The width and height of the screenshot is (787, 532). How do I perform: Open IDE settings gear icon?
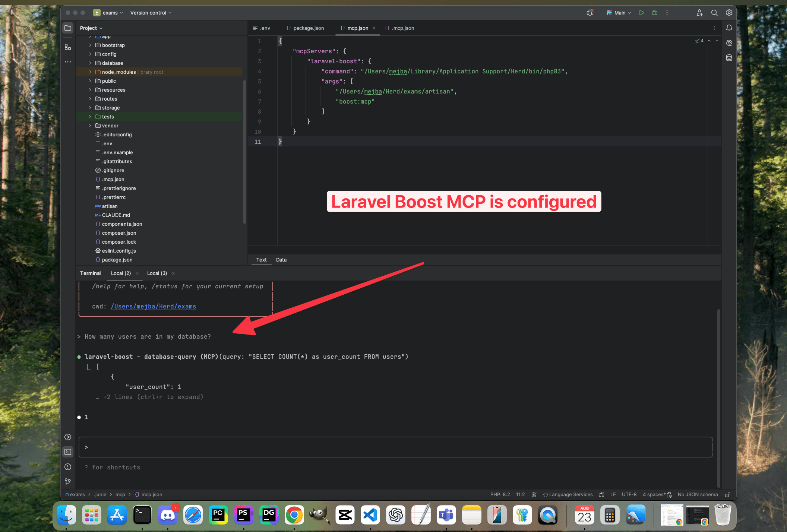pos(729,13)
